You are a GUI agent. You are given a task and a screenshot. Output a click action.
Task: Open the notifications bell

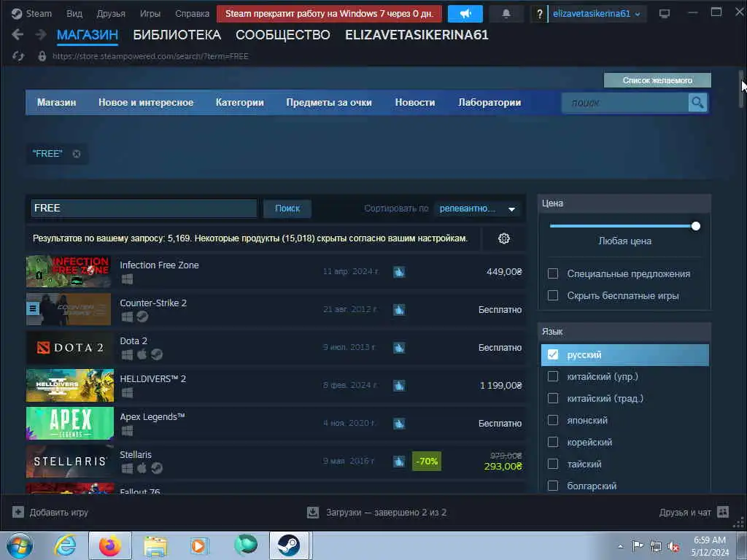(506, 14)
